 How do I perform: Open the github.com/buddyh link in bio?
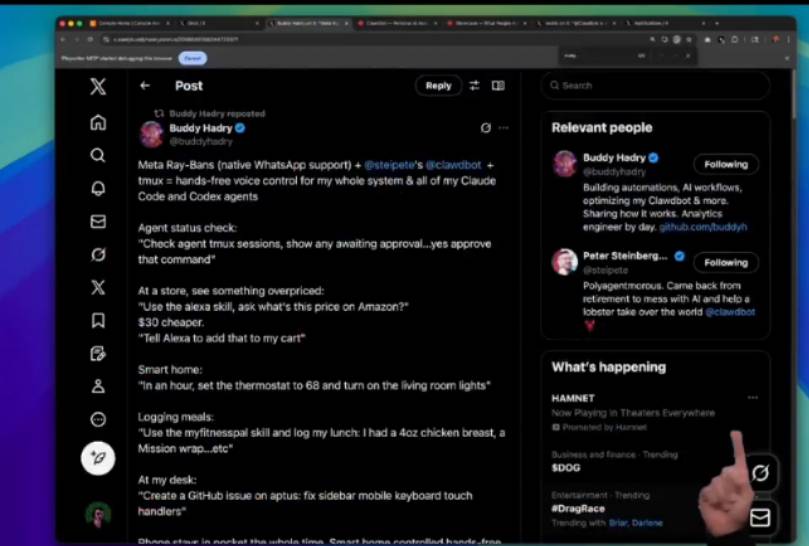point(703,227)
